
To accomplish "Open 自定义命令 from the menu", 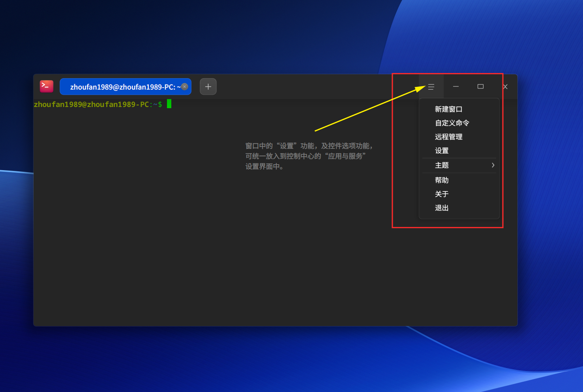I will (x=459, y=123).
